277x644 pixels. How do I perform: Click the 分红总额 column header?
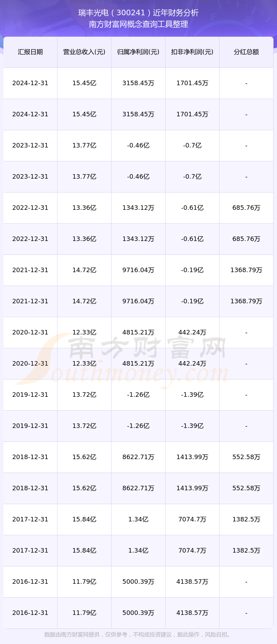[246, 52]
